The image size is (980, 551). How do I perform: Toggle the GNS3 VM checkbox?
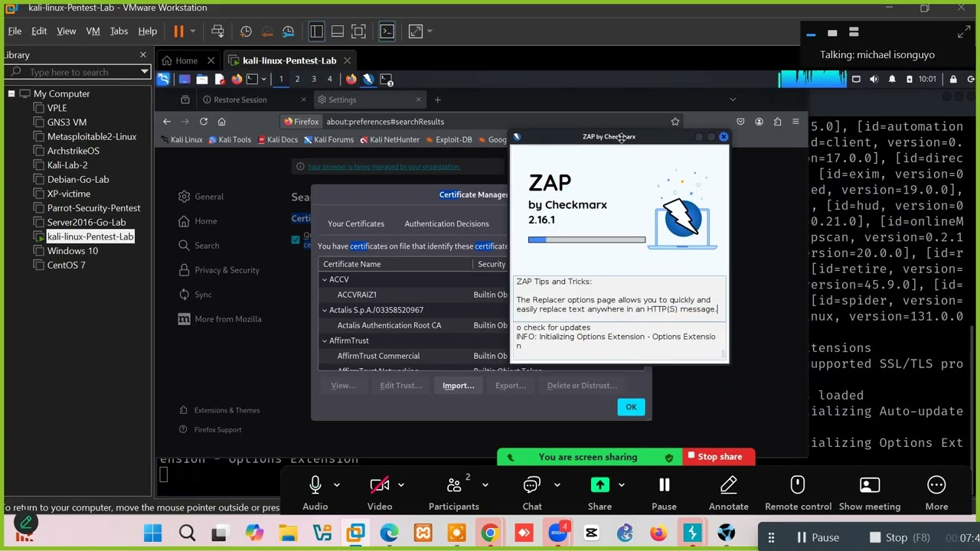point(39,122)
